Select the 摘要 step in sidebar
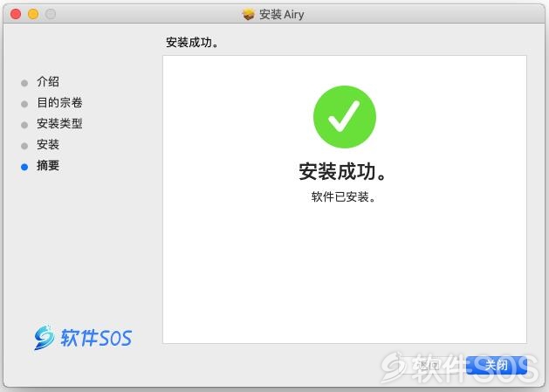This screenshot has width=549, height=392. click(x=48, y=165)
